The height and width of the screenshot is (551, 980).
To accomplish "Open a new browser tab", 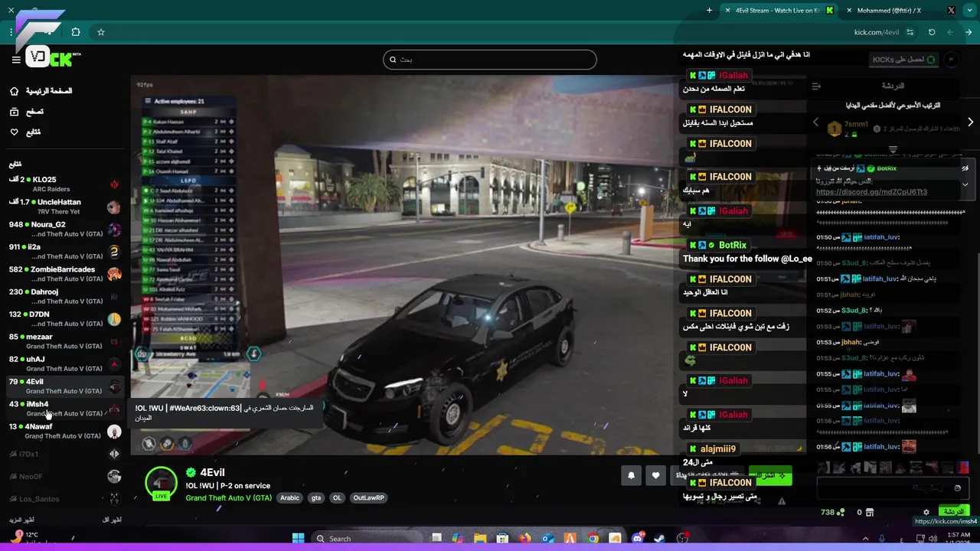I will [709, 11].
